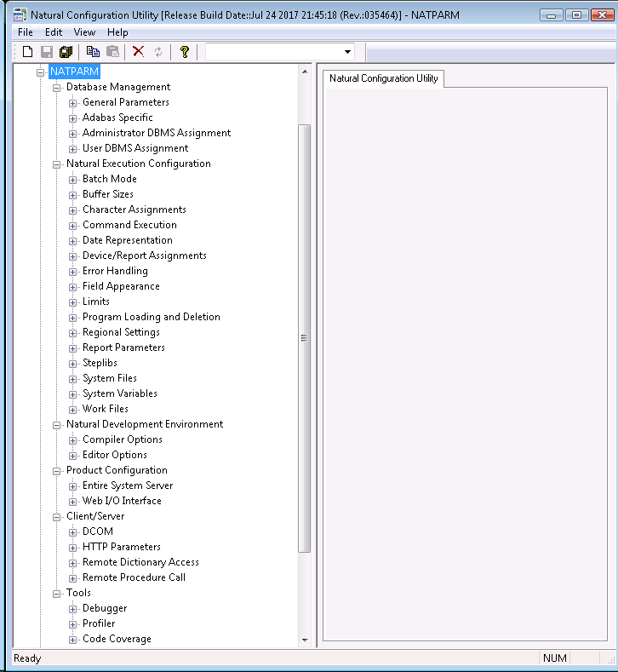Viewport: 618px width, 672px height.
Task: Open the File menu
Action: coord(26,32)
